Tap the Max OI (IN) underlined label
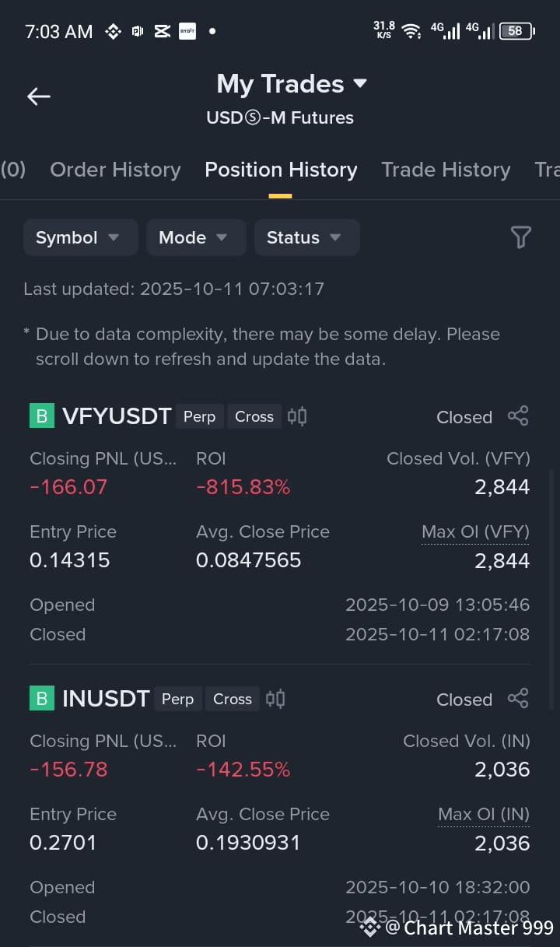The width and height of the screenshot is (560, 947). point(484,815)
